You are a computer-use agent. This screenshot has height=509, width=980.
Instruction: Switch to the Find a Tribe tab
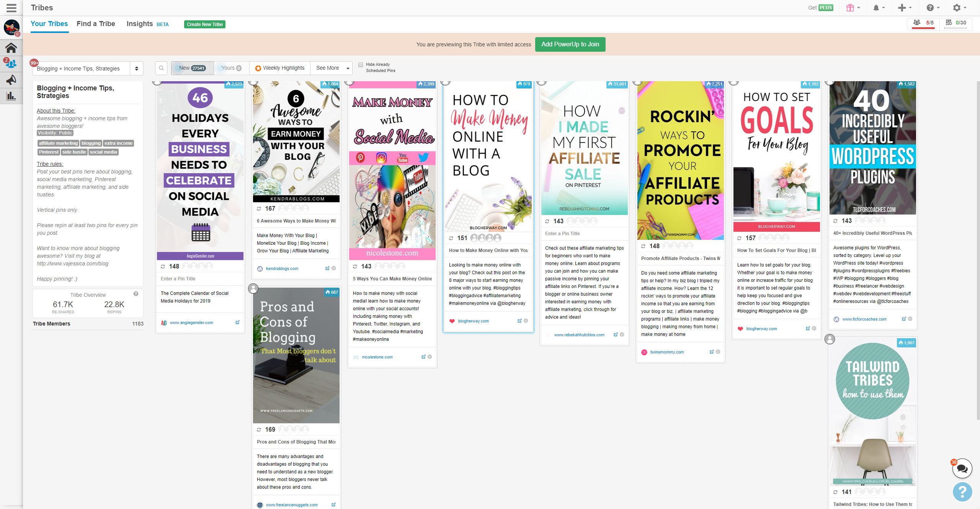click(96, 24)
